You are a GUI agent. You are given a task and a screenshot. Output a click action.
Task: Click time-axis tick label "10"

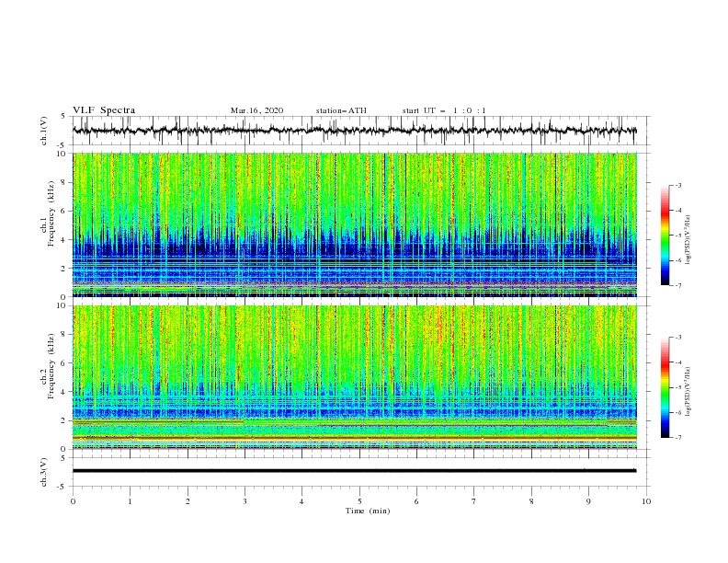[x=646, y=501]
